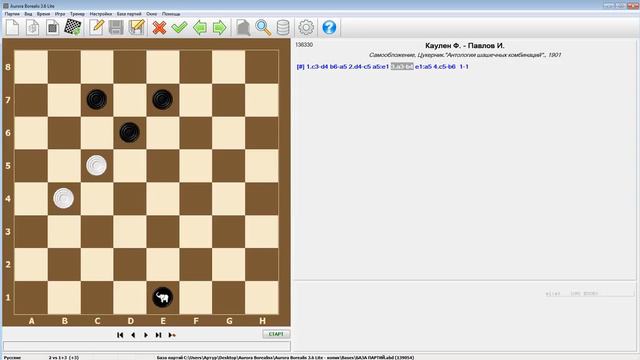640x360 pixels.
Task: Jump to last move of the game
Action: click(x=158, y=335)
